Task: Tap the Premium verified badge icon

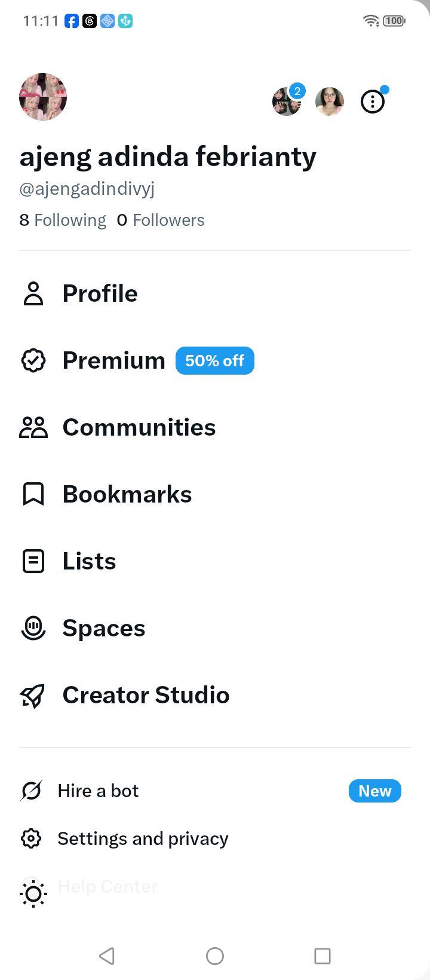Action: tap(33, 360)
